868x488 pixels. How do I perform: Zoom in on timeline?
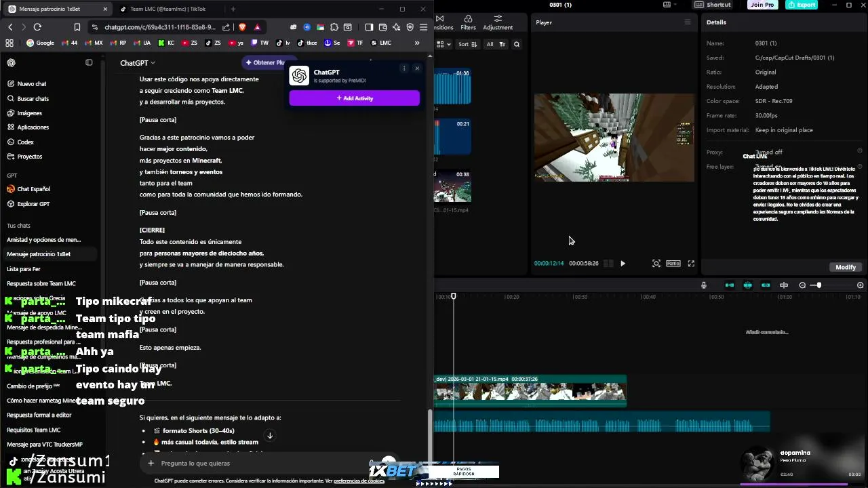click(x=861, y=285)
